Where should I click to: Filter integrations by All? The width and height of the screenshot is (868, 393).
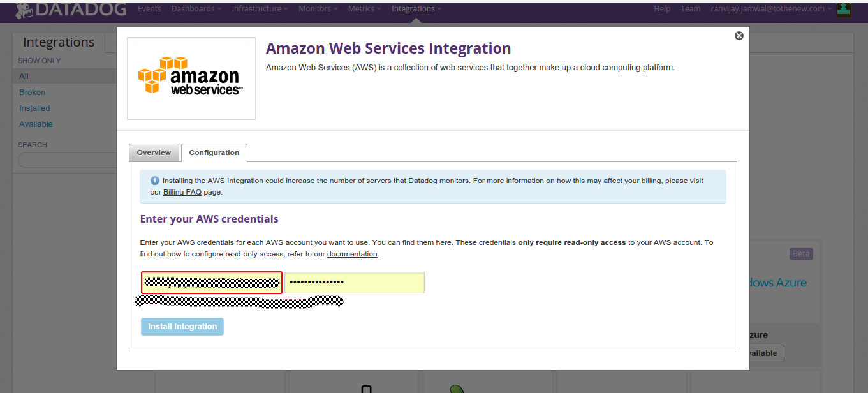(64, 77)
